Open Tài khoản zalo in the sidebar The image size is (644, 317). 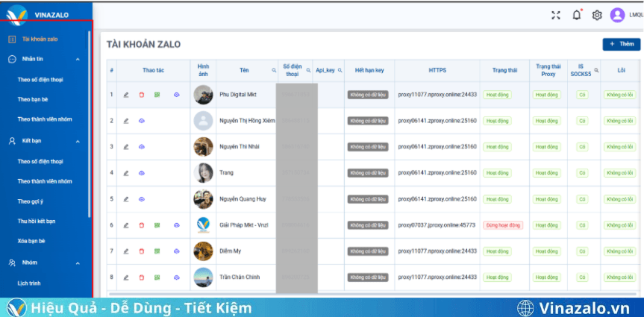point(40,40)
